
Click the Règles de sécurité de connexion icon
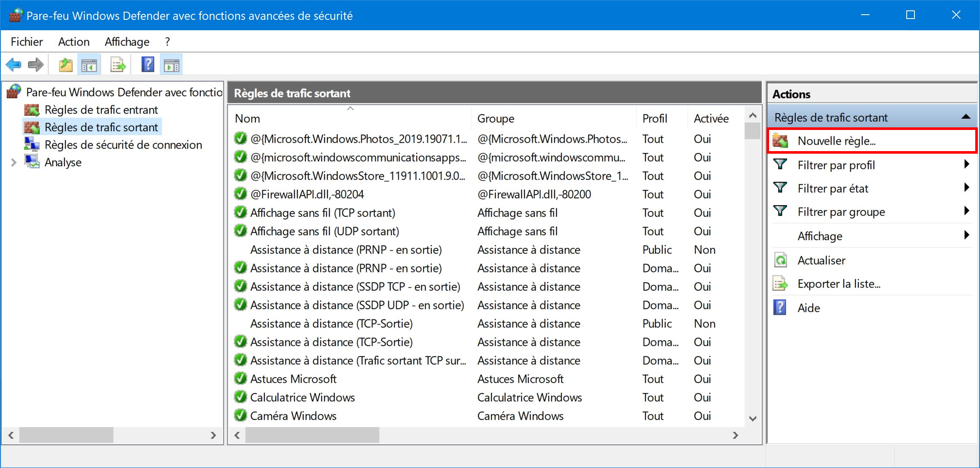[31, 145]
